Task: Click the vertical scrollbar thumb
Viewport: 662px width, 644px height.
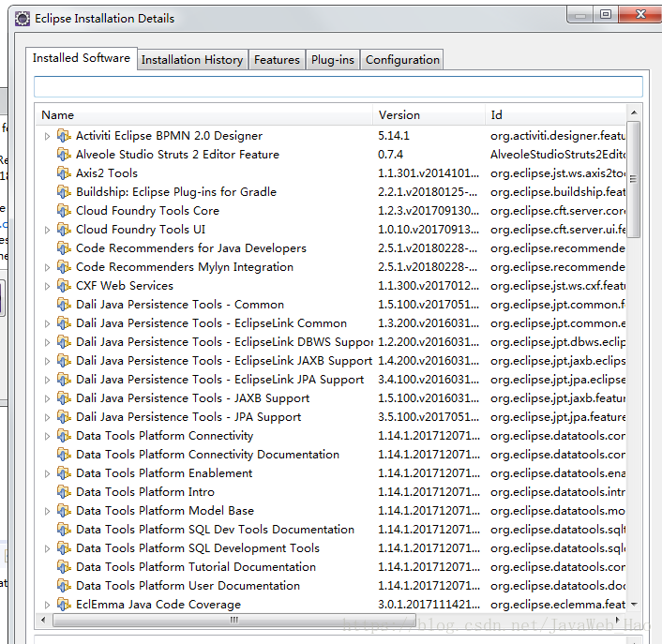Action: tap(633, 179)
